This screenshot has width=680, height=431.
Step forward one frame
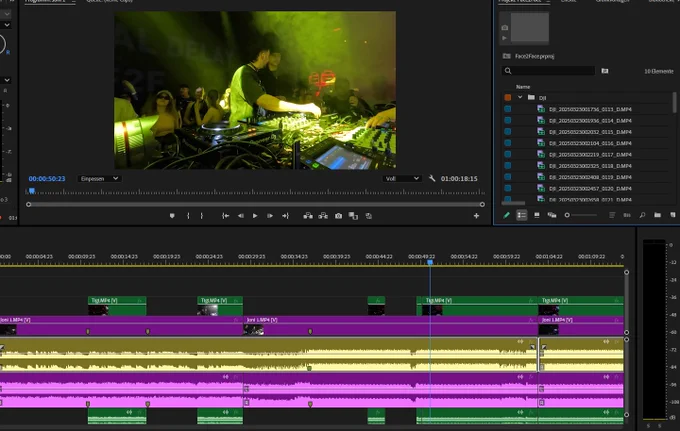(x=270, y=216)
